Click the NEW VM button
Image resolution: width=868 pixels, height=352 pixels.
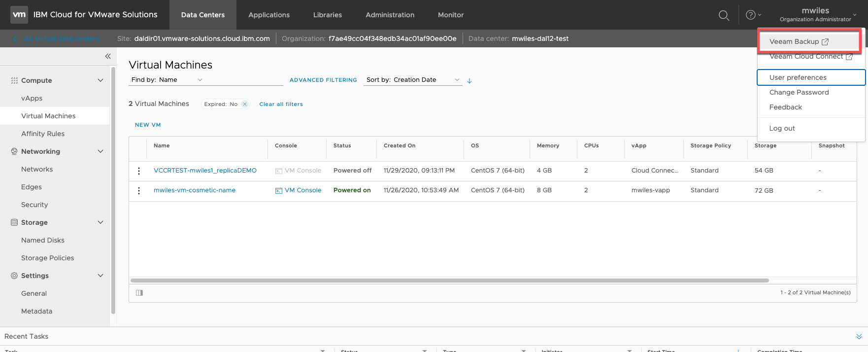[148, 125]
